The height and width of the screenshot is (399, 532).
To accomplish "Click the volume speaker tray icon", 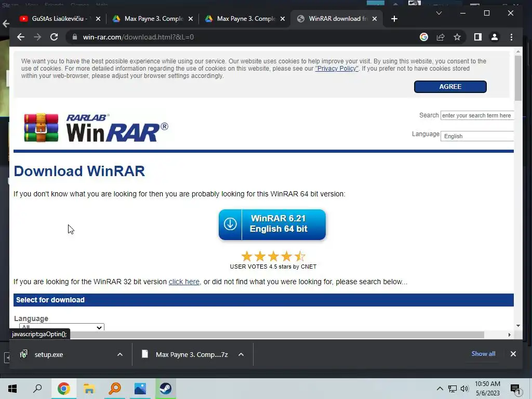I will coord(464,389).
